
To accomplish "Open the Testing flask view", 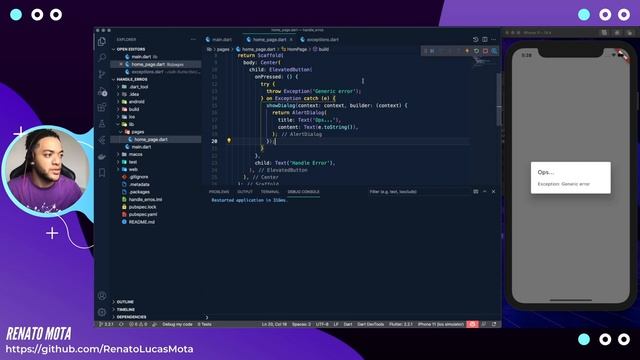I will tap(102, 124).
